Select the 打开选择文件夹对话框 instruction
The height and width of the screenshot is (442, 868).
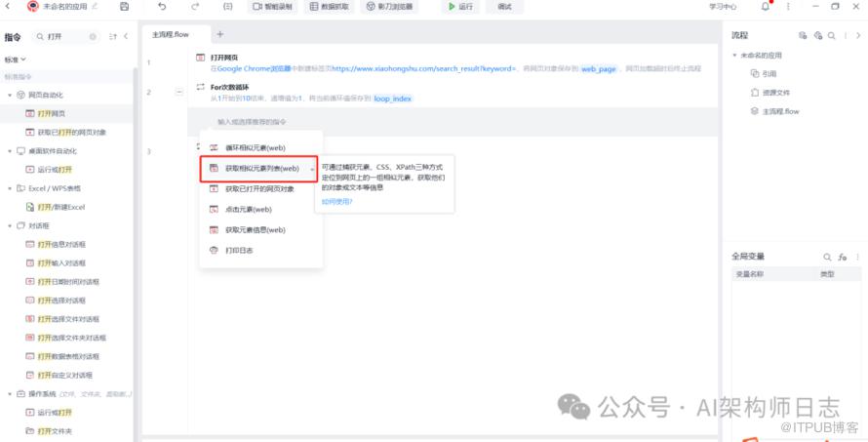pyautogui.click(x=65, y=338)
